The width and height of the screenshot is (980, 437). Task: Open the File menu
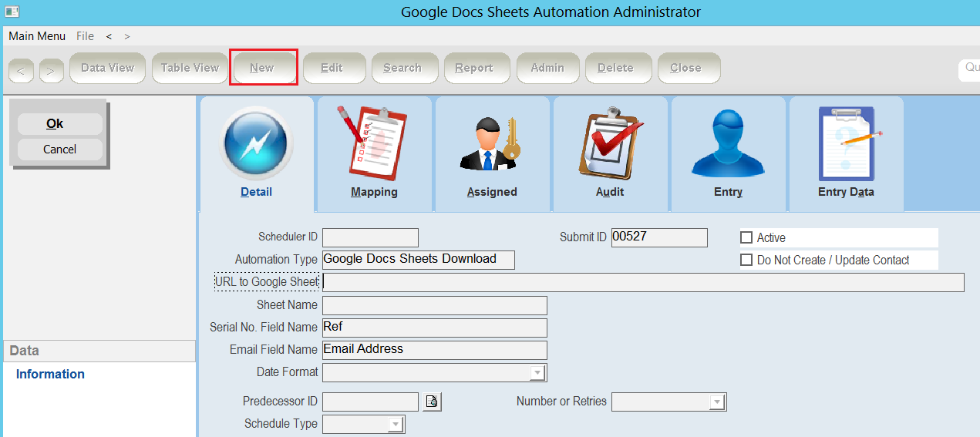(85, 36)
